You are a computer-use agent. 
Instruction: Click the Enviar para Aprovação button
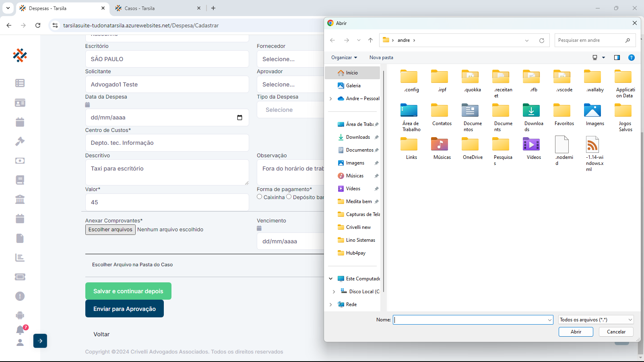click(x=124, y=309)
